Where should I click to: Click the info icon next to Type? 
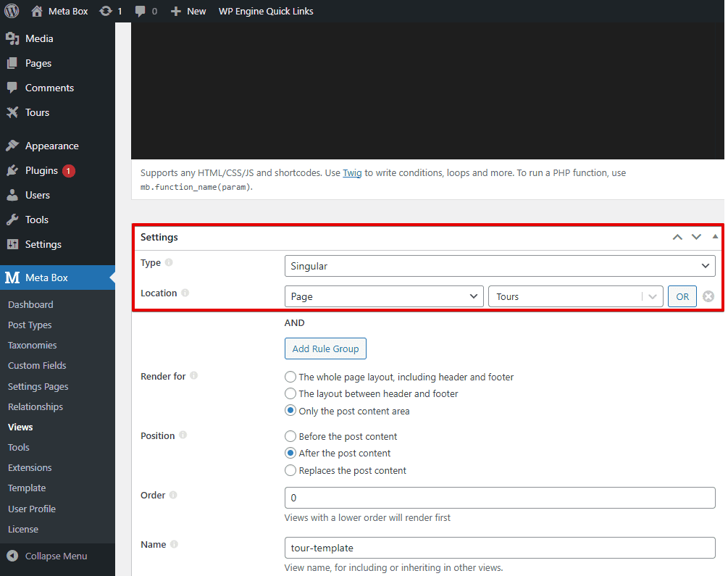tap(169, 262)
